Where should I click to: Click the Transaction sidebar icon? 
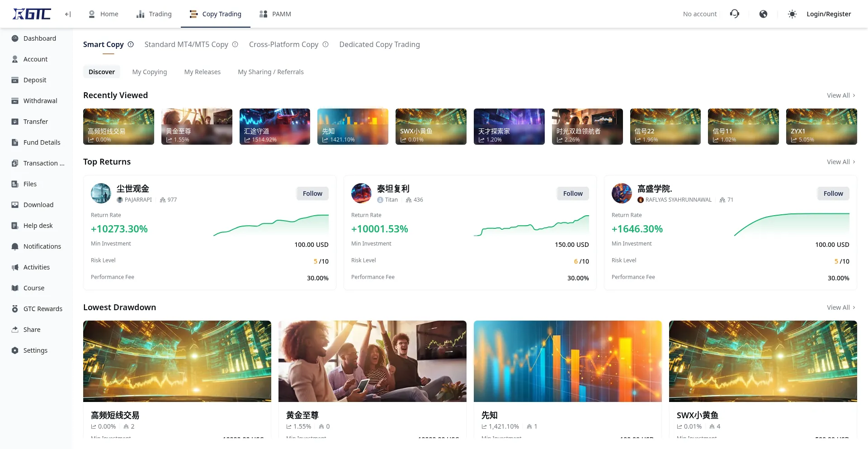(15, 163)
